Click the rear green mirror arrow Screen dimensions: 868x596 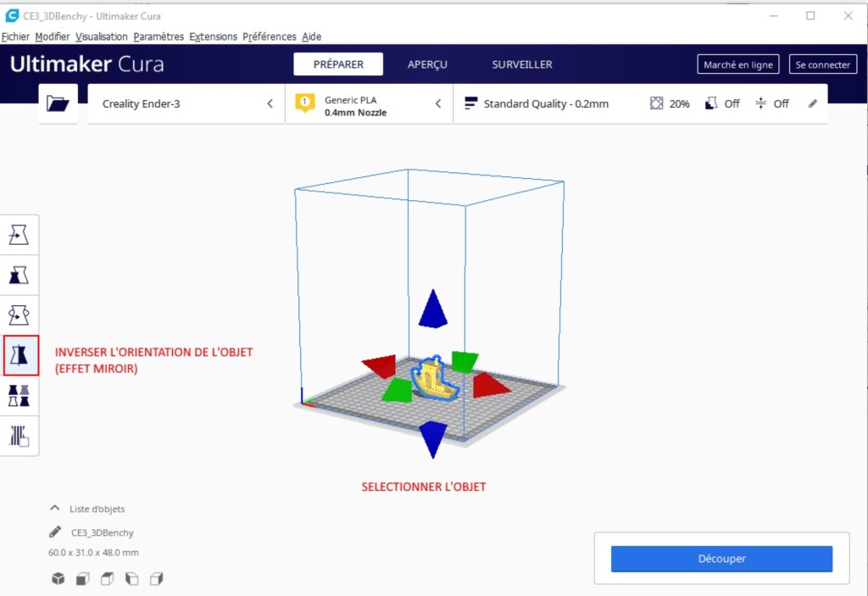[465, 361]
